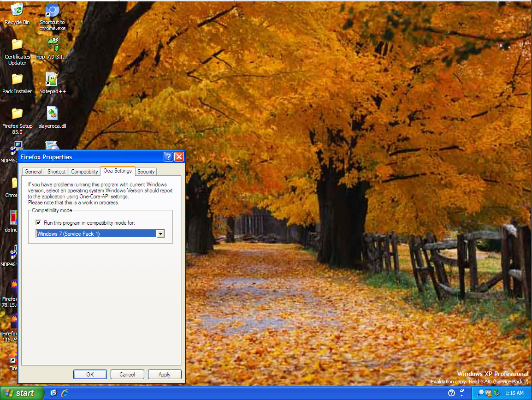This screenshot has height=400, width=532.
Task: Select the Firefox 78.15 desktop icon
Action: pos(10,294)
